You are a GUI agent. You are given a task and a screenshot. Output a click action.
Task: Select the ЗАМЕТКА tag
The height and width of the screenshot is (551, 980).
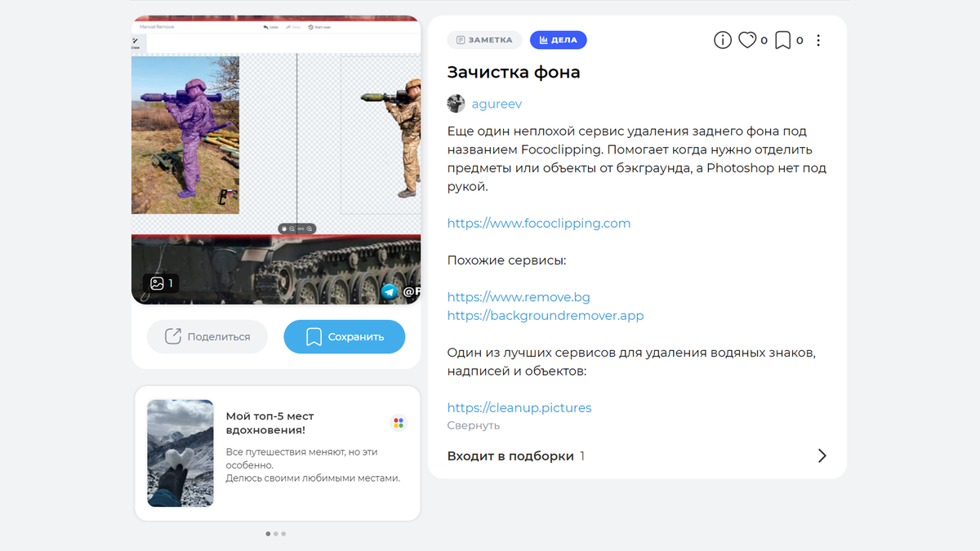(484, 40)
